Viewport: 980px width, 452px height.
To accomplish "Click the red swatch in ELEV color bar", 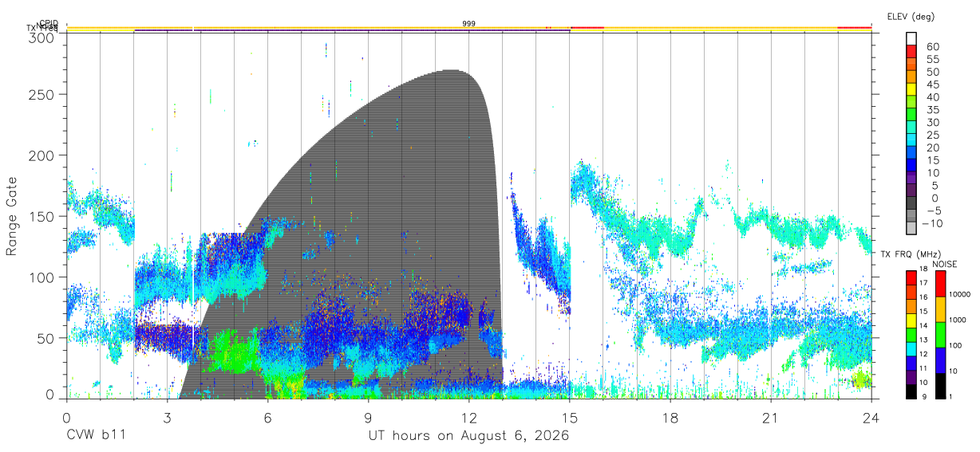I will point(911,50).
